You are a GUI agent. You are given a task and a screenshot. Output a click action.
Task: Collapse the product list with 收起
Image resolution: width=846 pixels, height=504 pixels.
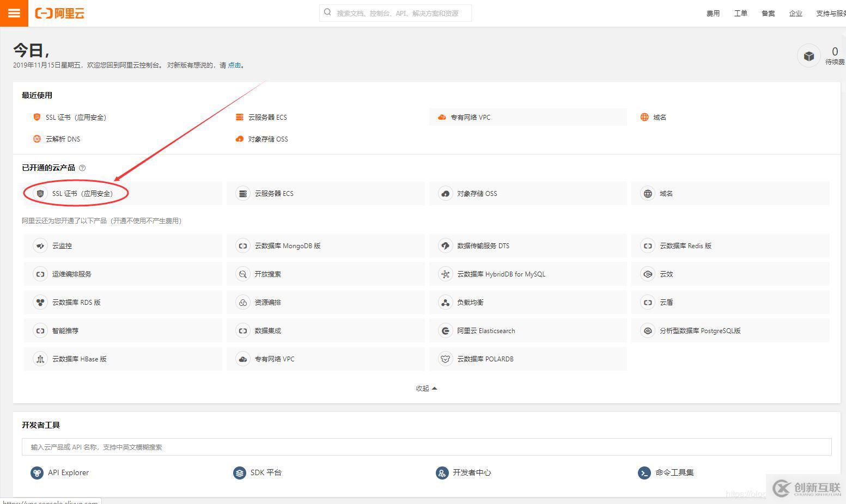[x=427, y=389]
